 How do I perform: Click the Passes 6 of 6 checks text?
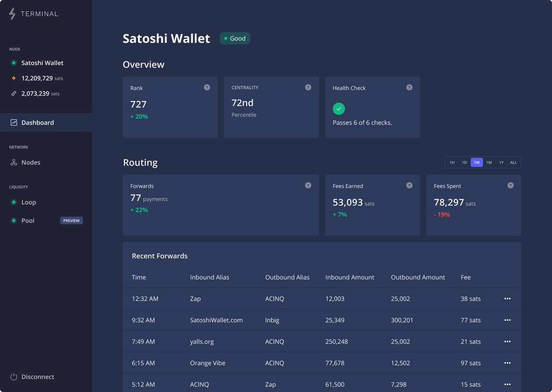coord(362,123)
